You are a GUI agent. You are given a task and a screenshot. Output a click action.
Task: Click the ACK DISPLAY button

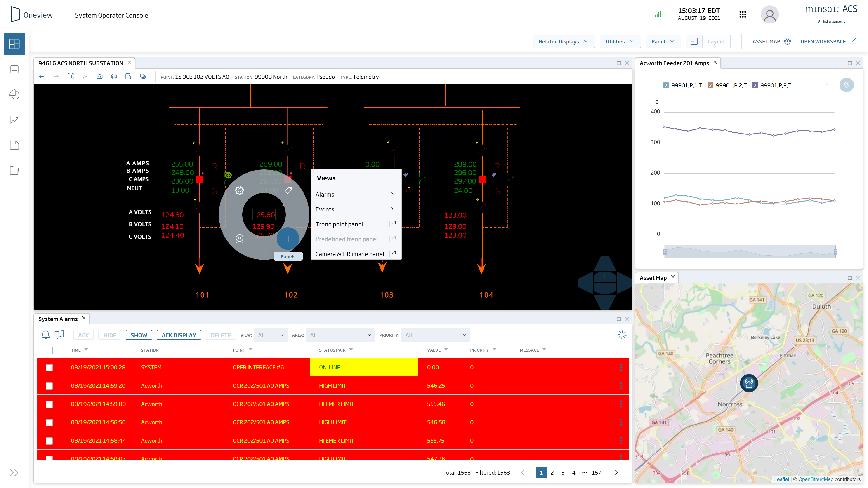[179, 335]
